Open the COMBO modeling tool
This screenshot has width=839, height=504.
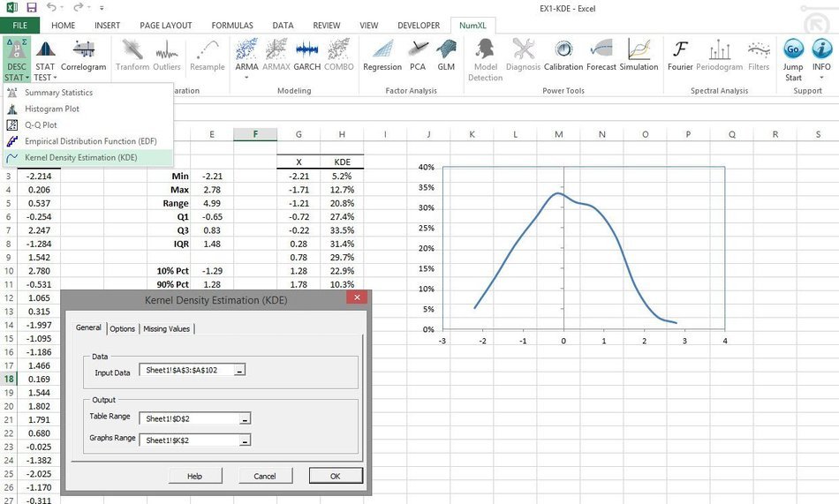pos(339,56)
